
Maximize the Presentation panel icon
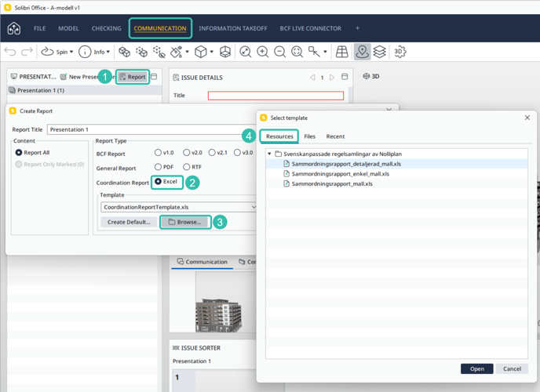pyautogui.click(x=155, y=76)
